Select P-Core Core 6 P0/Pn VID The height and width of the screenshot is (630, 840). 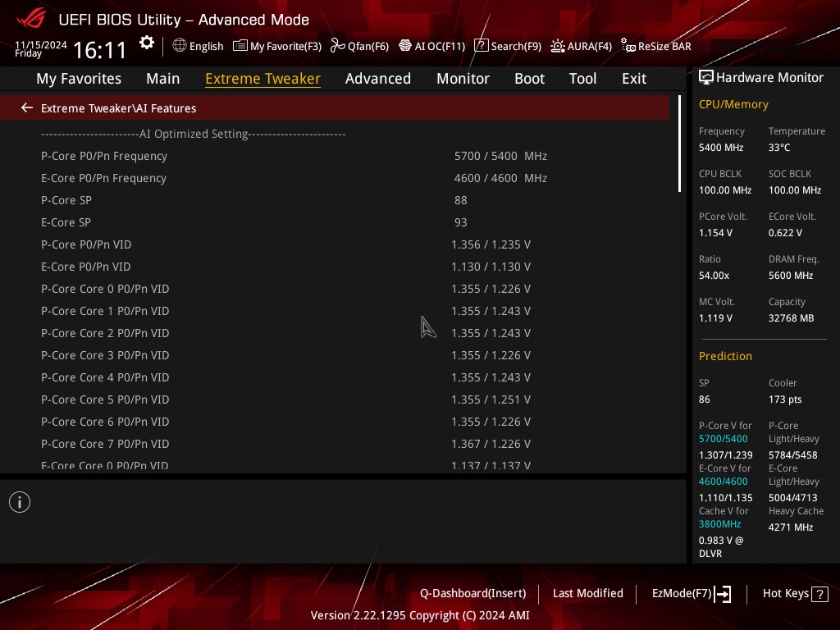coord(335,422)
